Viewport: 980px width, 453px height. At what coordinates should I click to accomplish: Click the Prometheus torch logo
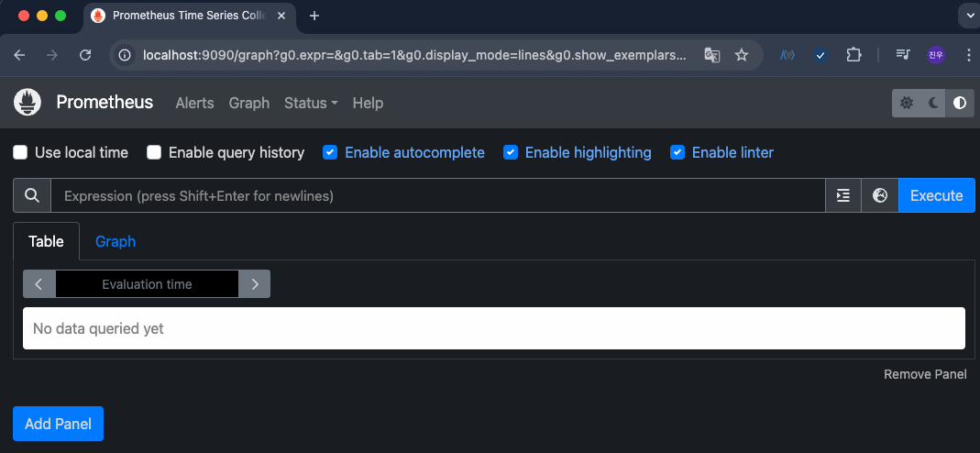(x=28, y=103)
